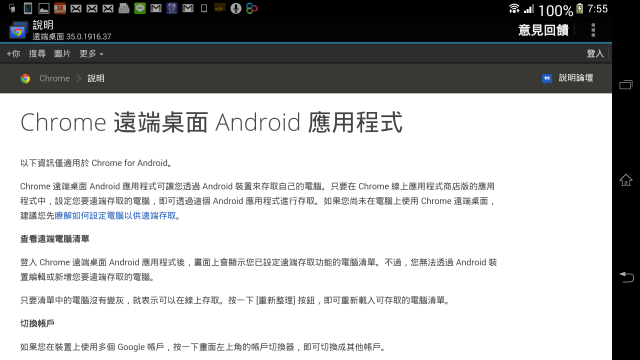Open the 圖片 images menu item

point(62,53)
